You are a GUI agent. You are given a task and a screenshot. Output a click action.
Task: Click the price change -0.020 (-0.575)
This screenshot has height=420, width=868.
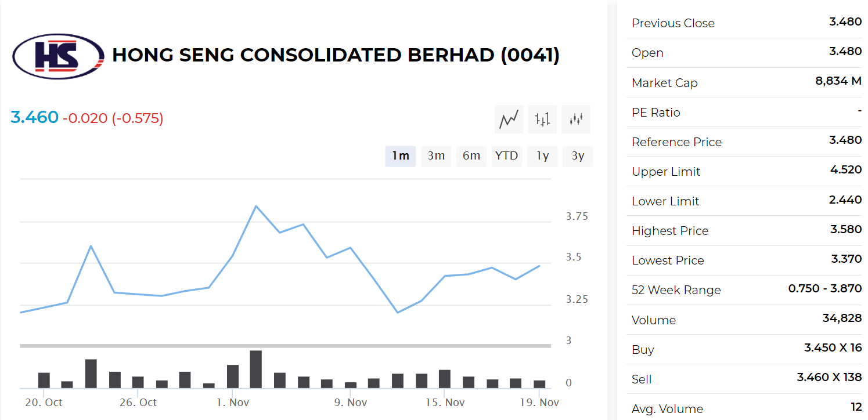pos(113,118)
